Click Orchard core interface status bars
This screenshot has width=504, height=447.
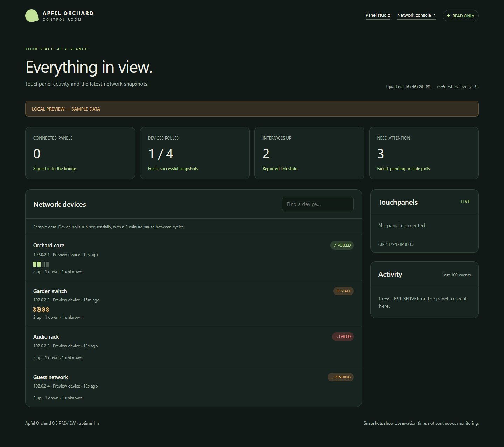(41, 264)
